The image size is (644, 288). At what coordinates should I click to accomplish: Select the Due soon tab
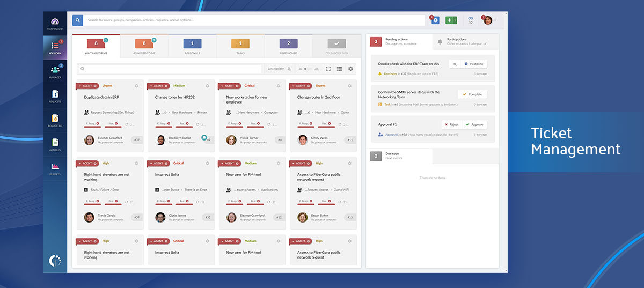tap(399, 156)
